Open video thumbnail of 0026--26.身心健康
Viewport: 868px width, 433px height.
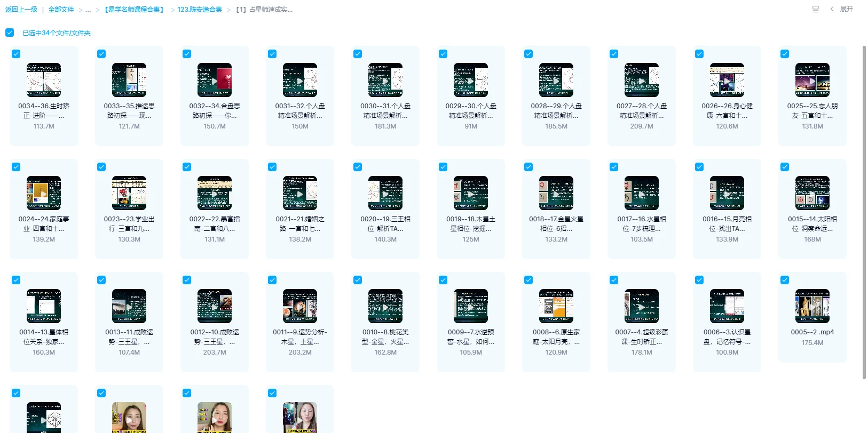(727, 80)
